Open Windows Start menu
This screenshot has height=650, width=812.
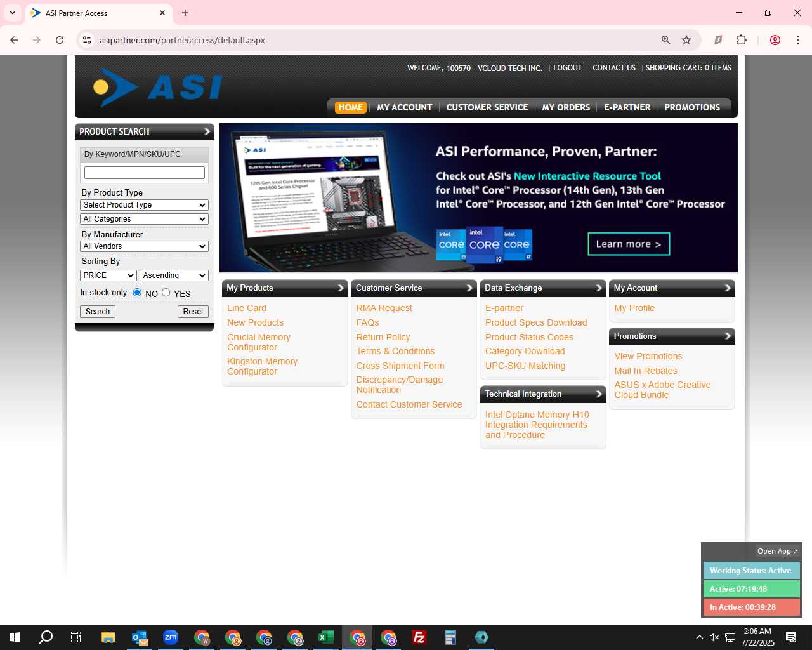coord(15,637)
